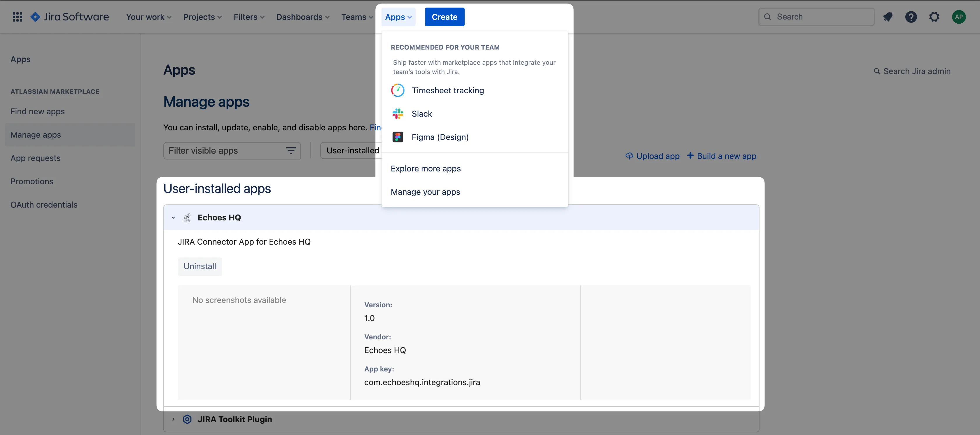This screenshot has width=980, height=435.
Task: Click the Jira Software logo
Action: 70,17
